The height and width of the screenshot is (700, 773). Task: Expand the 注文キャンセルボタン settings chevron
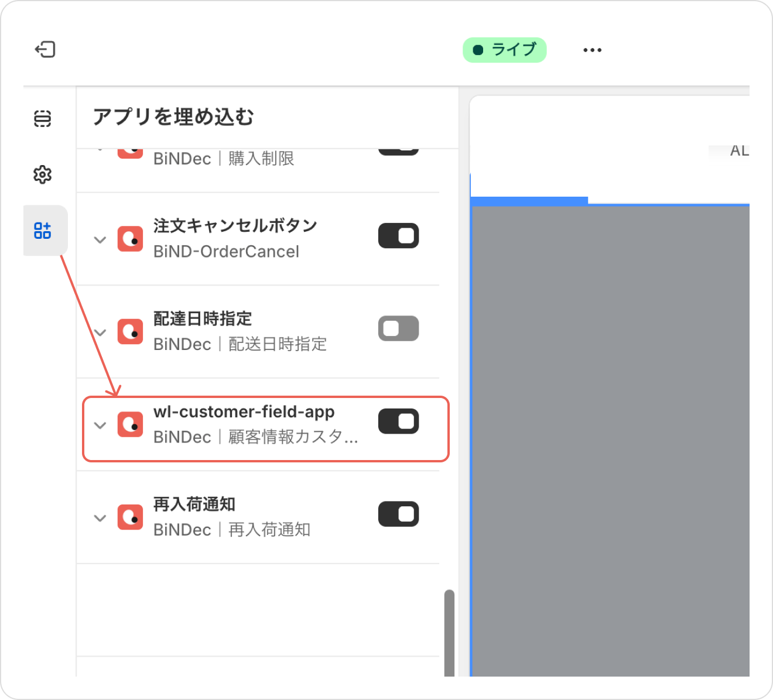point(100,240)
